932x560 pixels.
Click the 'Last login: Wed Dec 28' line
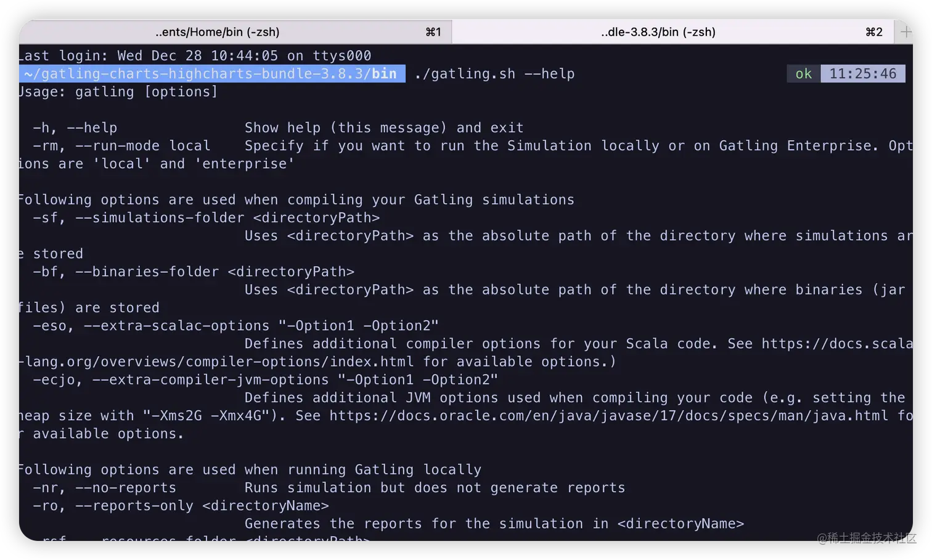tap(195, 55)
